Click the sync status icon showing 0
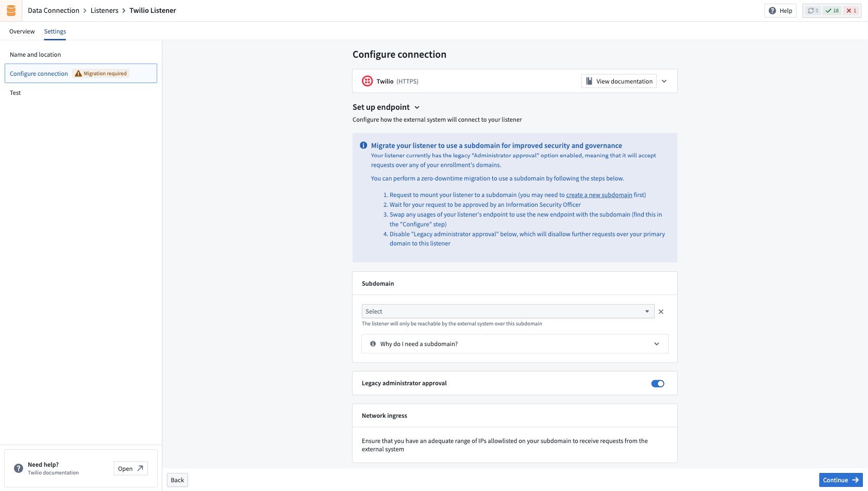 click(x=812, y=10)
